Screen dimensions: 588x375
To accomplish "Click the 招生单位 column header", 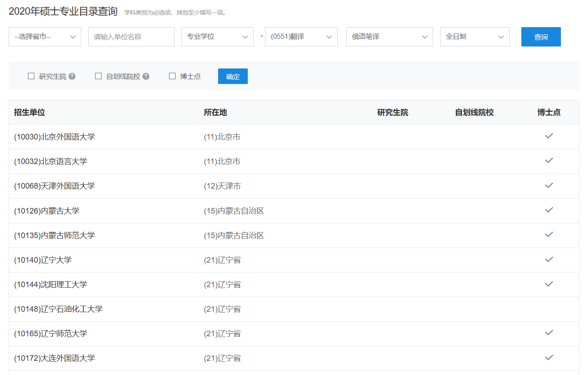I will tap(29, 112).
